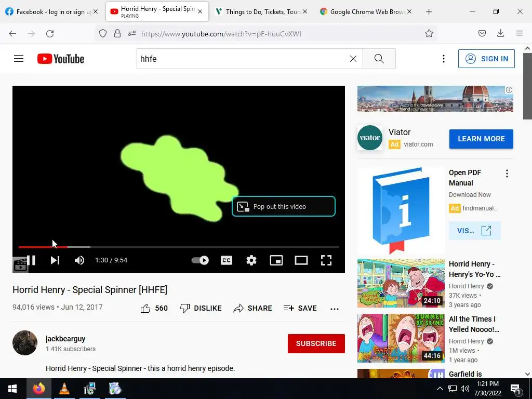Screen dimensions: 532x399
Task: Click the search magnifier button
Action: coord(379,59)
